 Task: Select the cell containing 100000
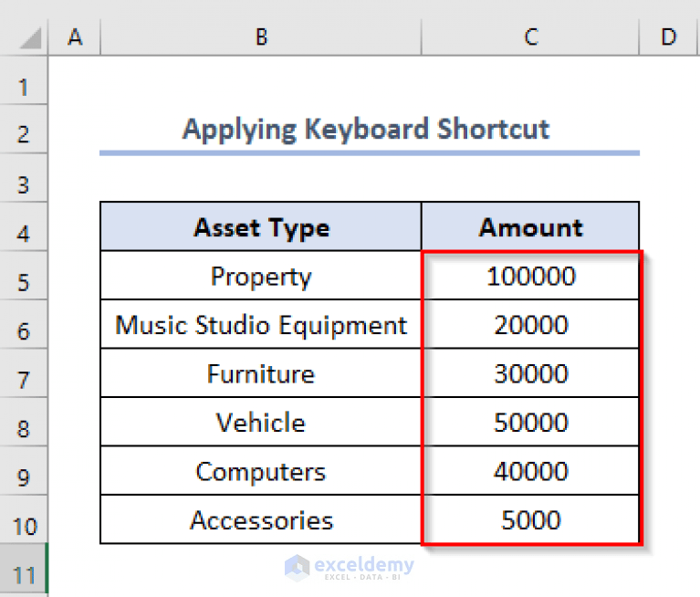click(530, 276)
